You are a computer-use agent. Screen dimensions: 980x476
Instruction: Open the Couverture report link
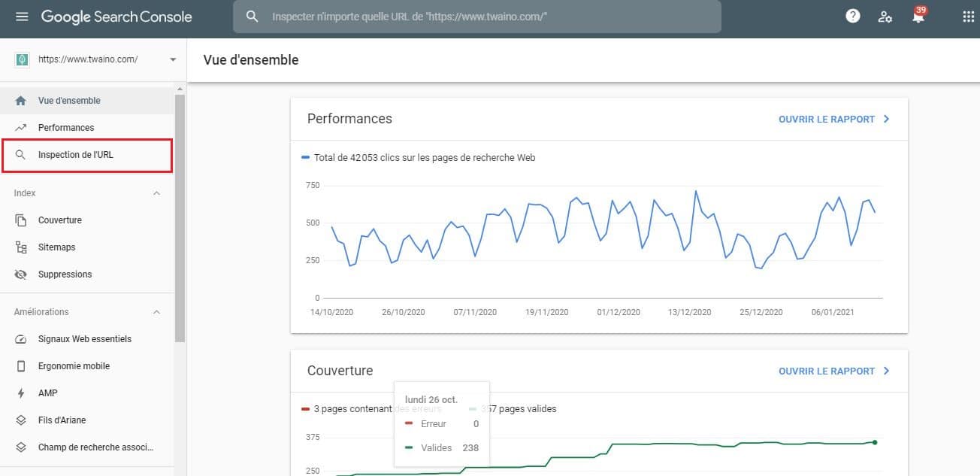pos(827,371)
